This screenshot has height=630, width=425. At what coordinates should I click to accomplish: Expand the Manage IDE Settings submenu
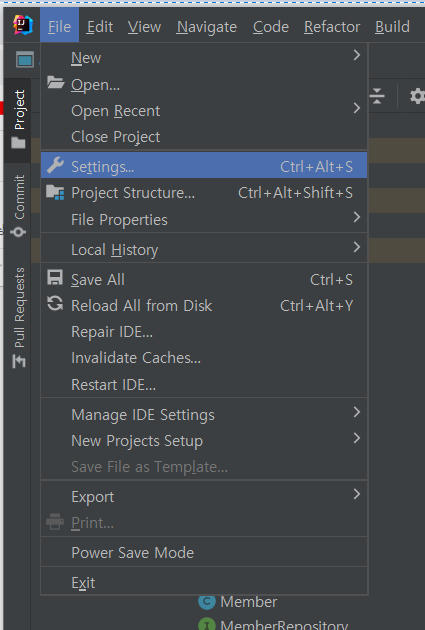[x=204, y=415]
